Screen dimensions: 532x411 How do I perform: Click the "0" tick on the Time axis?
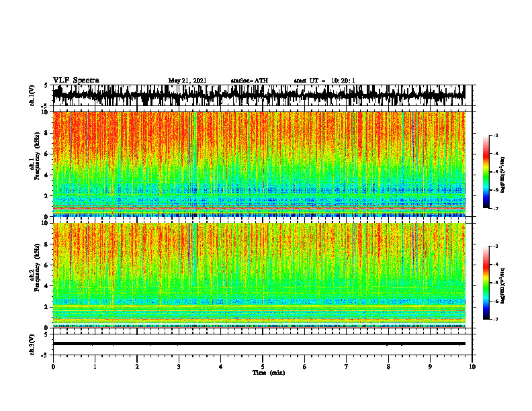(53, 367)
